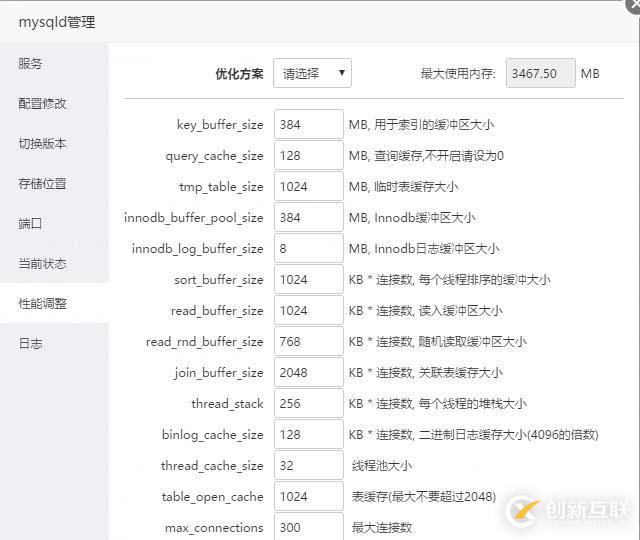Switch to the 切换版本 tab
Viewport: 640px width, 540px height.
[54, 144]
